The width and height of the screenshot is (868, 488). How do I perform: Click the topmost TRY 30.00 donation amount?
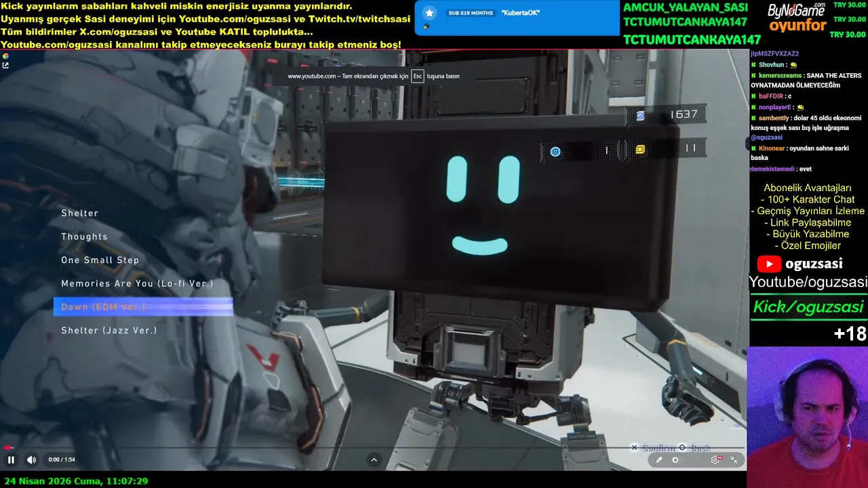click(x=849, y=4)
